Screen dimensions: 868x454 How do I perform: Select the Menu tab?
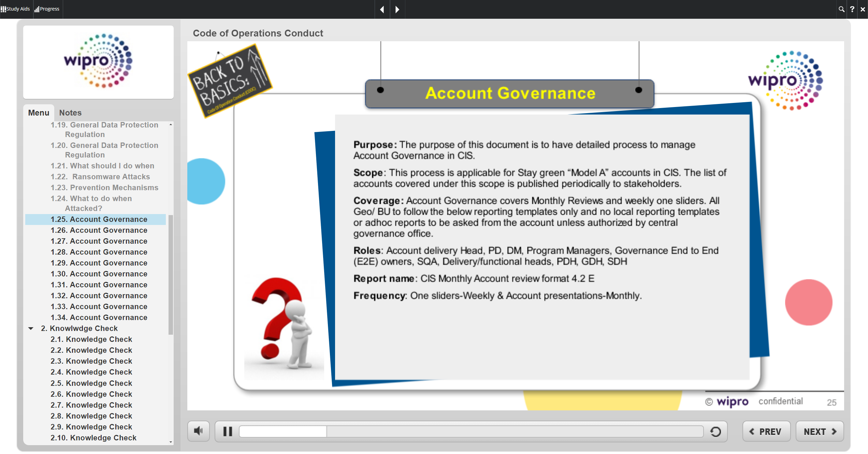click(39, 113)
